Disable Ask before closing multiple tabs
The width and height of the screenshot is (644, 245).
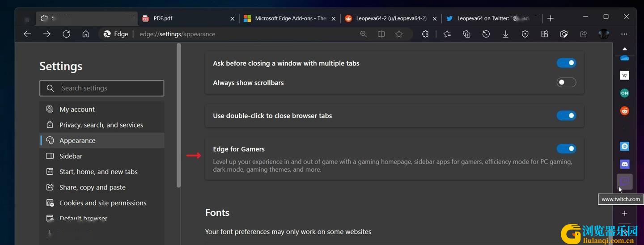(566, 63)
